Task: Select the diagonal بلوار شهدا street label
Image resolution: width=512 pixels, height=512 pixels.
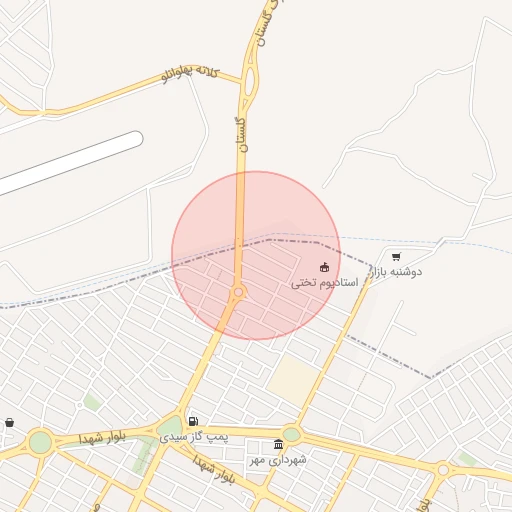Action: click(214, 469)
